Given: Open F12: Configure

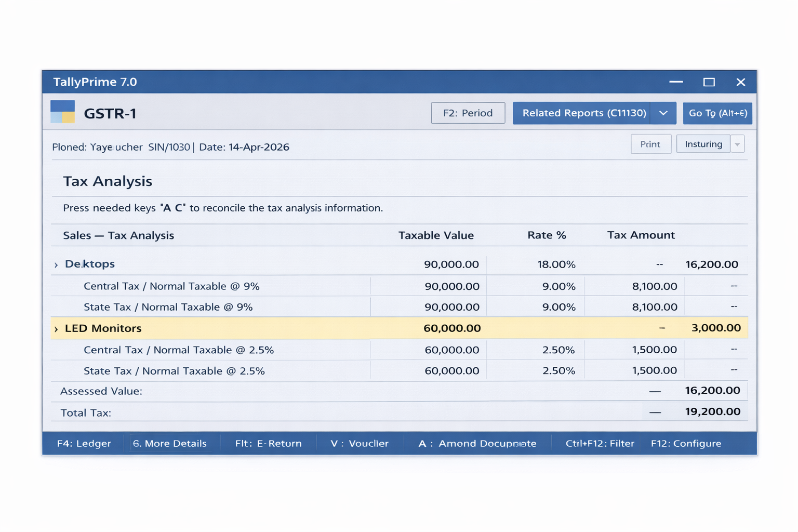Looking at the screenshot, I should 685,443.
